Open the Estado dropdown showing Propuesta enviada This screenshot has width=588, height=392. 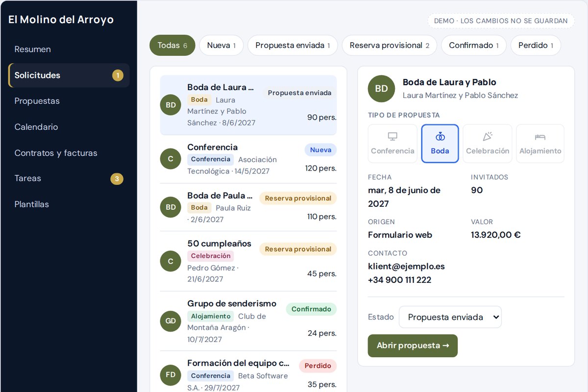[450, 317]
